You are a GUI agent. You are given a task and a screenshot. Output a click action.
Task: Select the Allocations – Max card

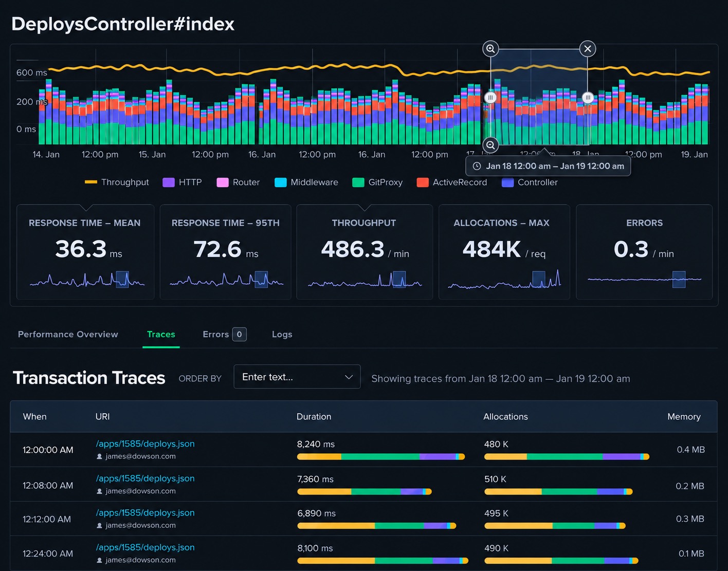(x=504, y=252)
